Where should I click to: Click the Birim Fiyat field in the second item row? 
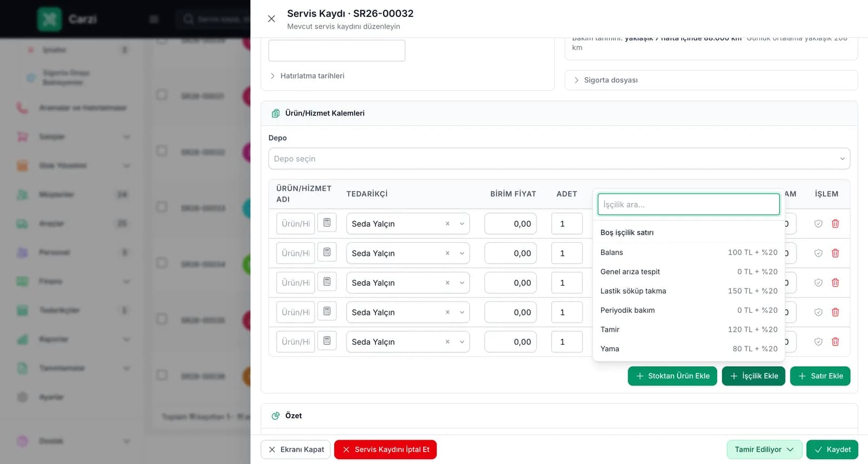[510, 253]
